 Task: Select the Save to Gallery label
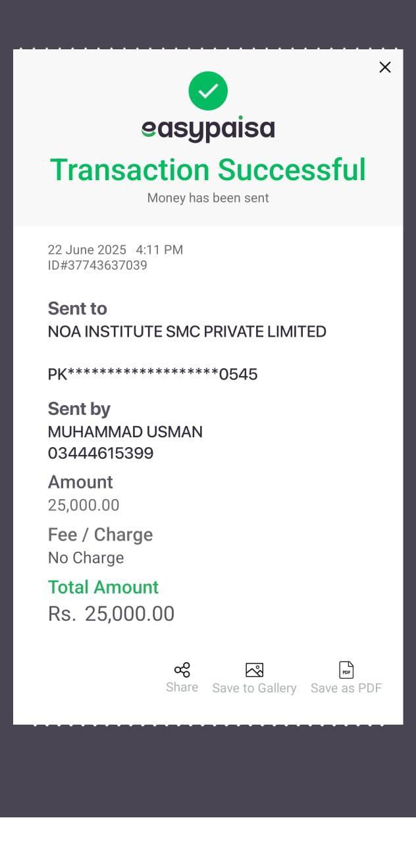pos(254,688)
